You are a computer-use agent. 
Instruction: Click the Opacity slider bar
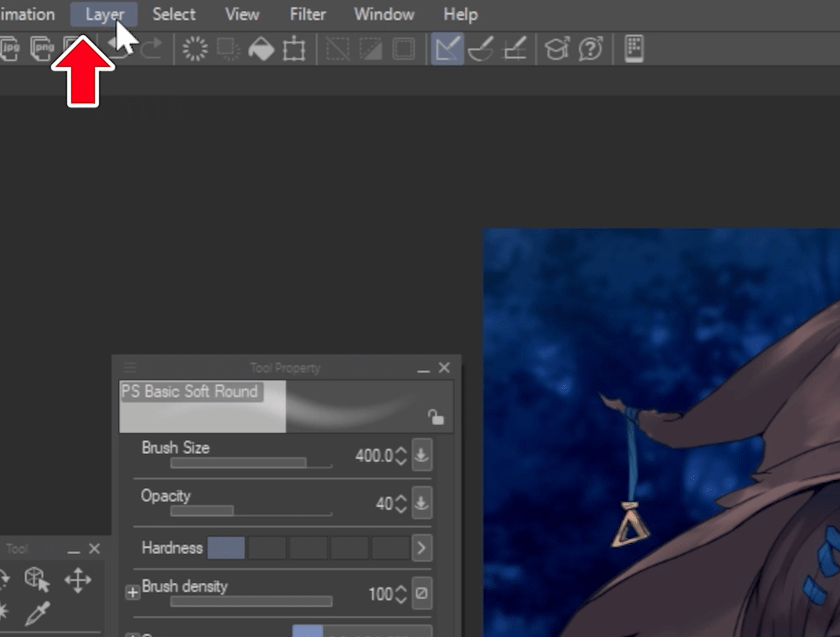click(x=251, y=511)
